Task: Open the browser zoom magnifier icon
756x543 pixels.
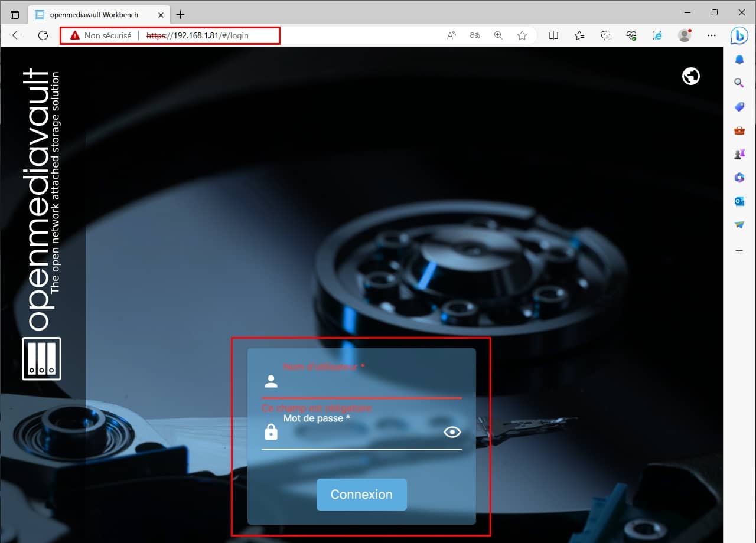Action: (x=498, y=35)
